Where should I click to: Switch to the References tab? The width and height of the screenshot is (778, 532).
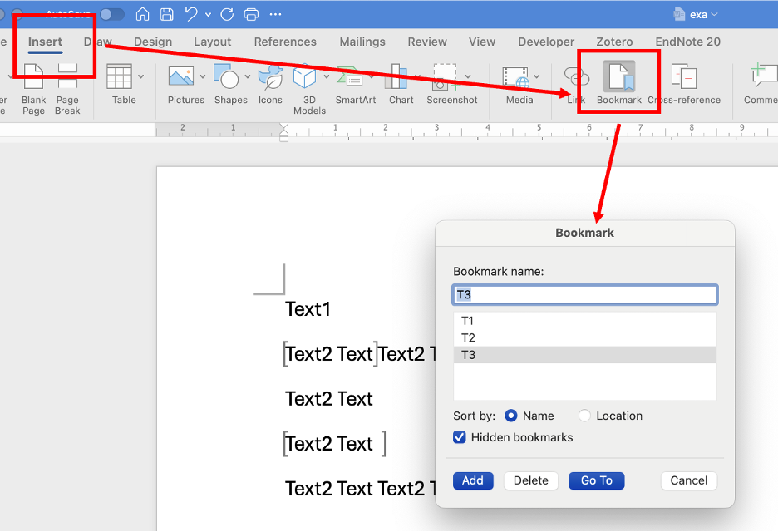tap(285, 42)
